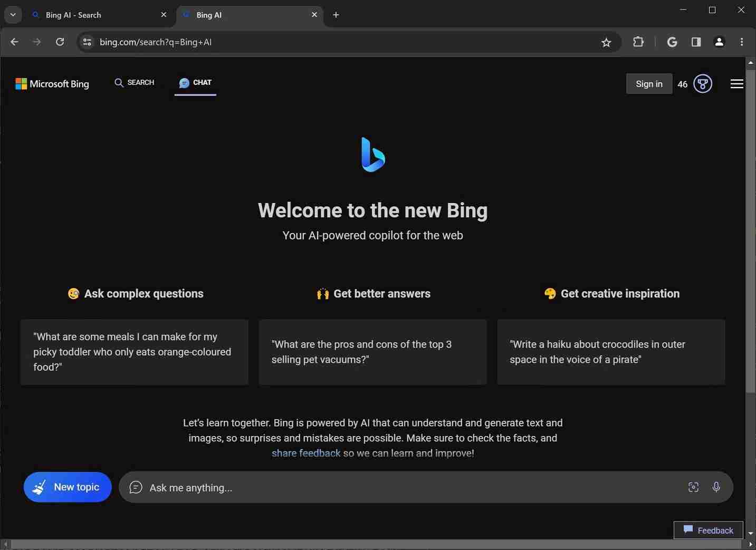
Task: Open the browser extensions puzzle icon
Action: click(638, 42)
